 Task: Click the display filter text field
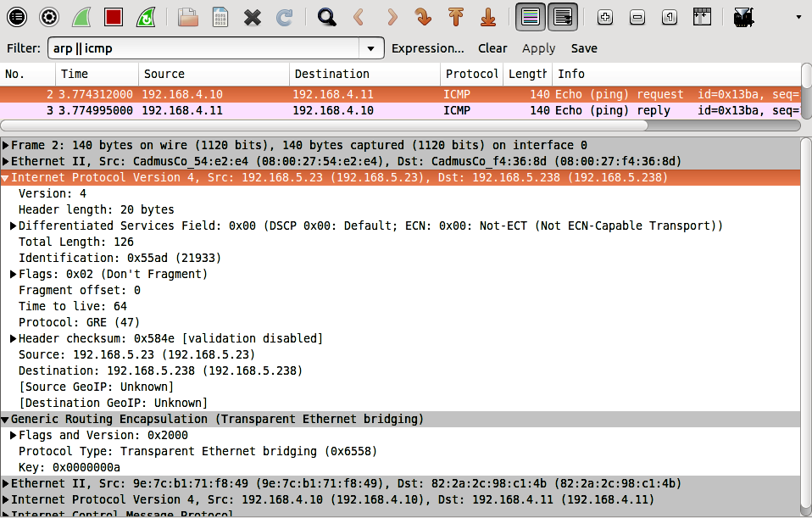pos(204,48)
